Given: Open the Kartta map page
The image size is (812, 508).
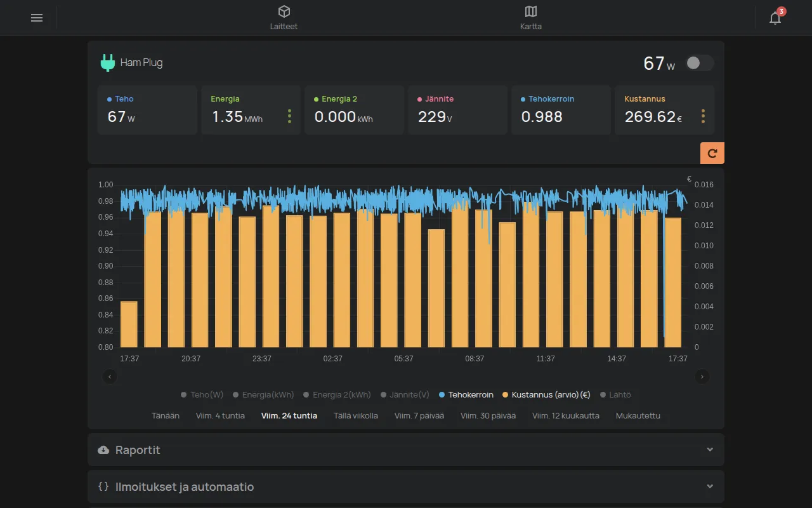Looking at the screenshot, I should click(531, 18).
